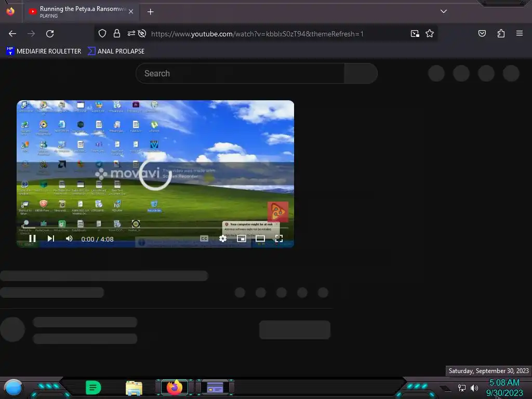
Task: Click the video progress bar
Action: [155, 228]
